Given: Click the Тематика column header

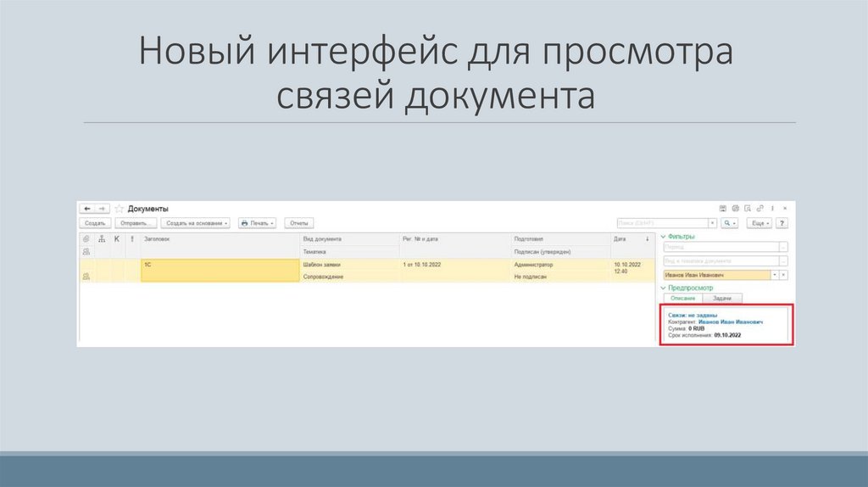Looking at the screenshot, I should tap(350, 251).
